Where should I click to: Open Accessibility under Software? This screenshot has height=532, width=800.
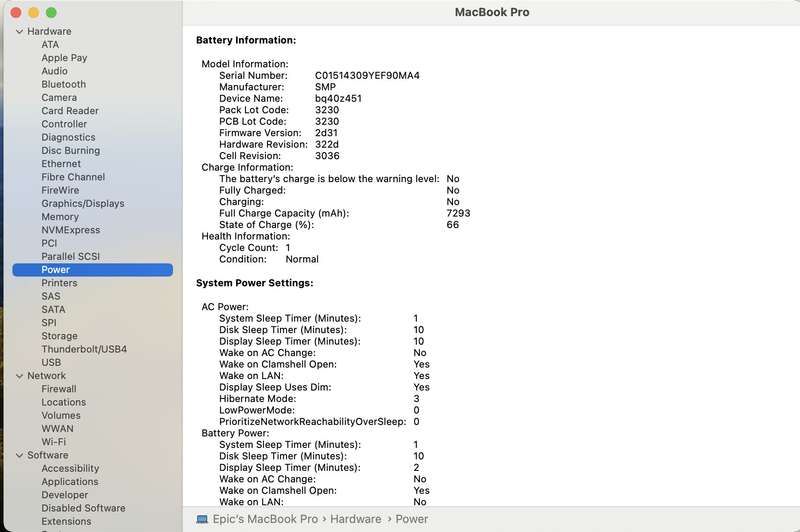[70, 469]
